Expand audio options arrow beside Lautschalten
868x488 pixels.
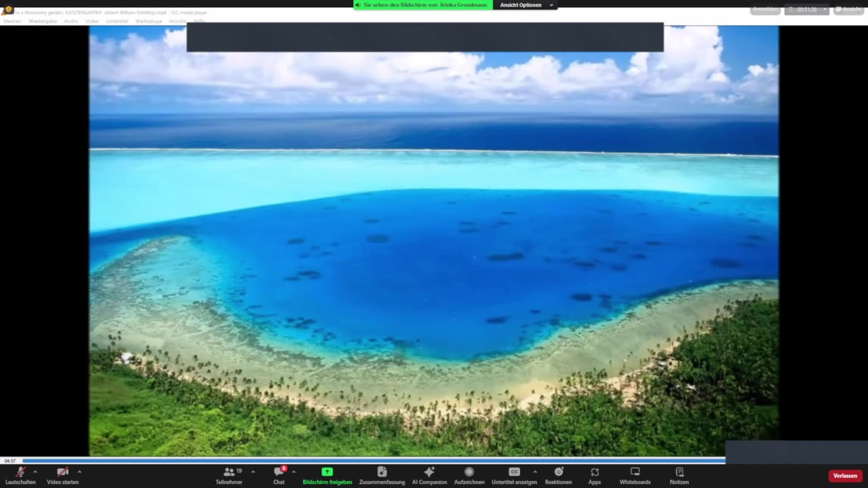(x=35, y=472)
